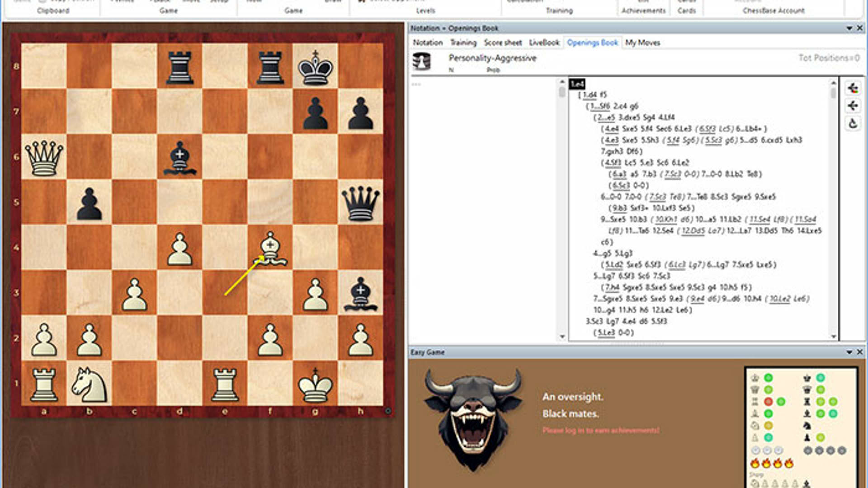Click the openings book database icon
The height and width of the screenshot is (488, 868).
[421, 61]
